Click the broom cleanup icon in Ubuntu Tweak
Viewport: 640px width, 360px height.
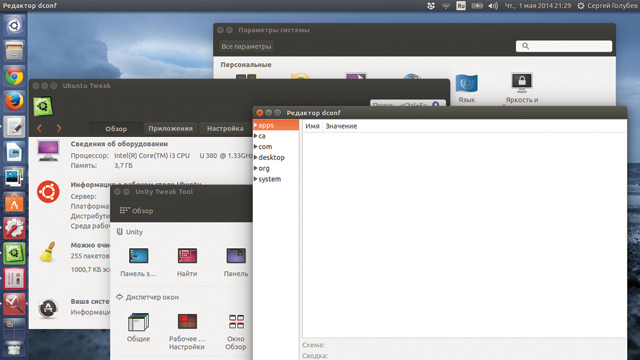tap(47, 251)
